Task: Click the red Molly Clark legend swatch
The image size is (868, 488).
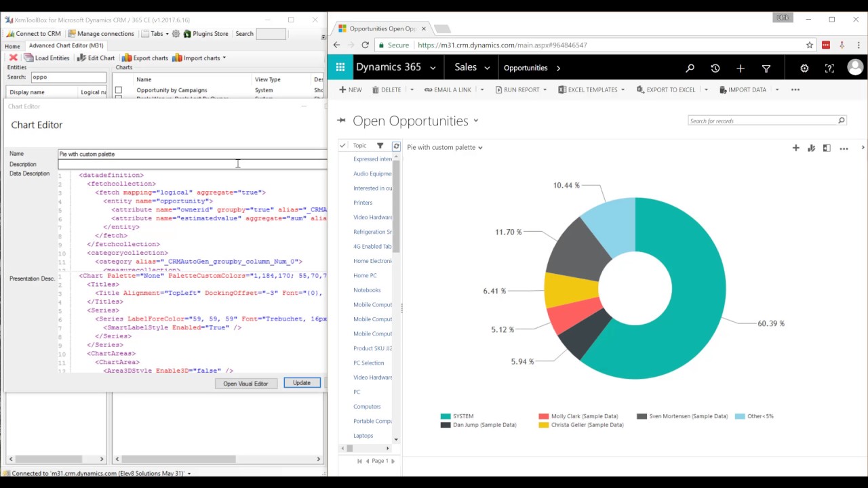Action: [544, 416]
